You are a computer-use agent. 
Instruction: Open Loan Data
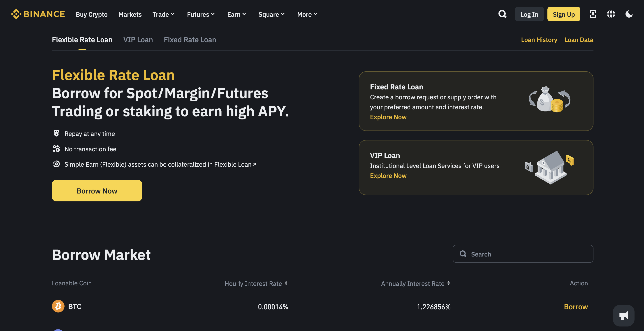pos(579,40)
